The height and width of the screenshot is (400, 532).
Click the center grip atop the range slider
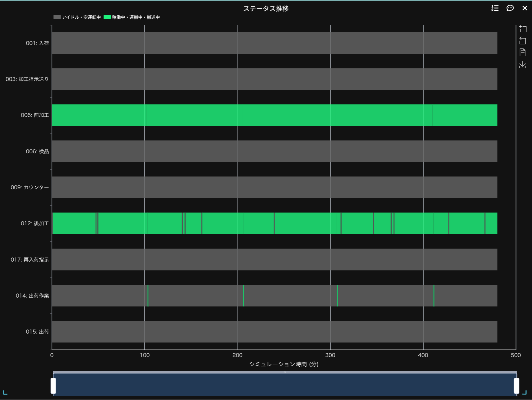coord(285,372)
